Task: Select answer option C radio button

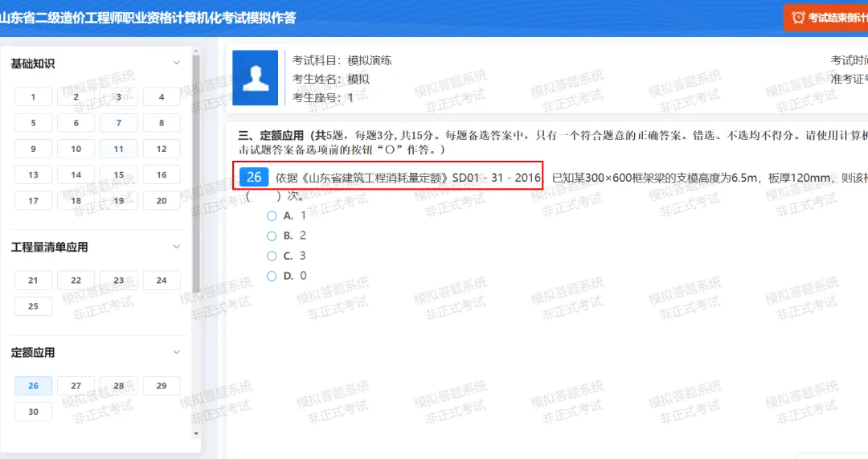Action: pos(272,256)
